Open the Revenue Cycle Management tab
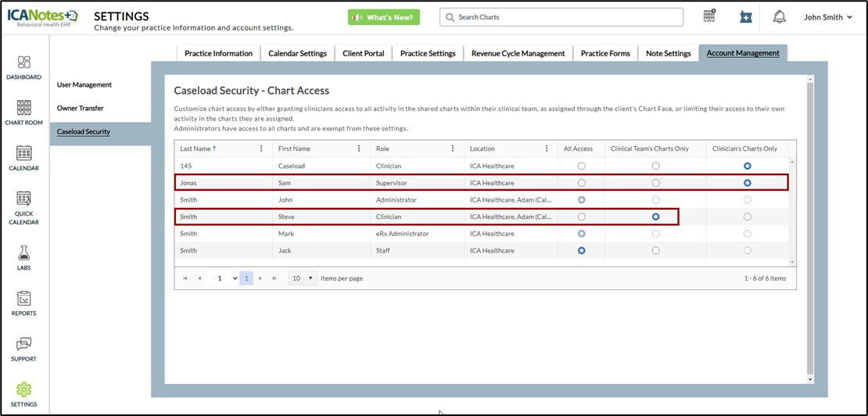This screenshot has height=416, width=868. (518, 53)
